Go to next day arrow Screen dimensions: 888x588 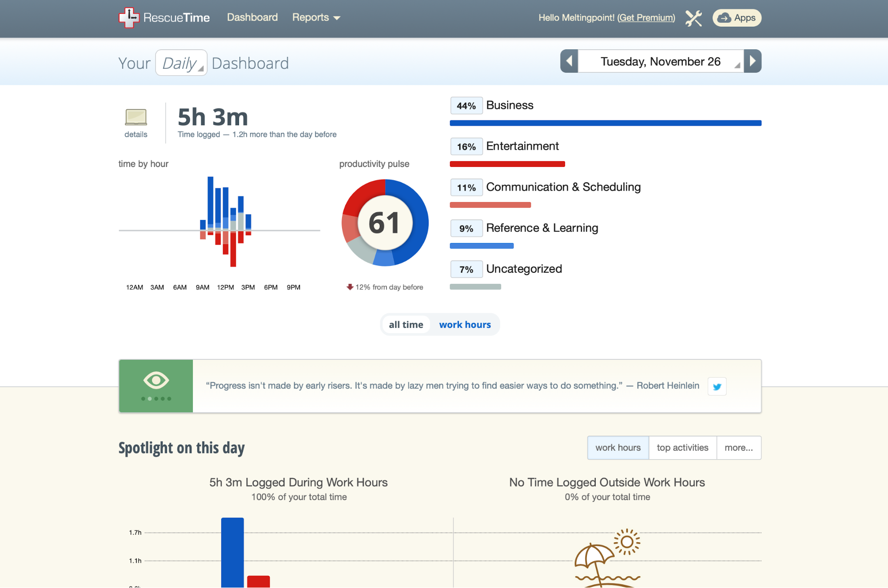[x=753, y=61]
